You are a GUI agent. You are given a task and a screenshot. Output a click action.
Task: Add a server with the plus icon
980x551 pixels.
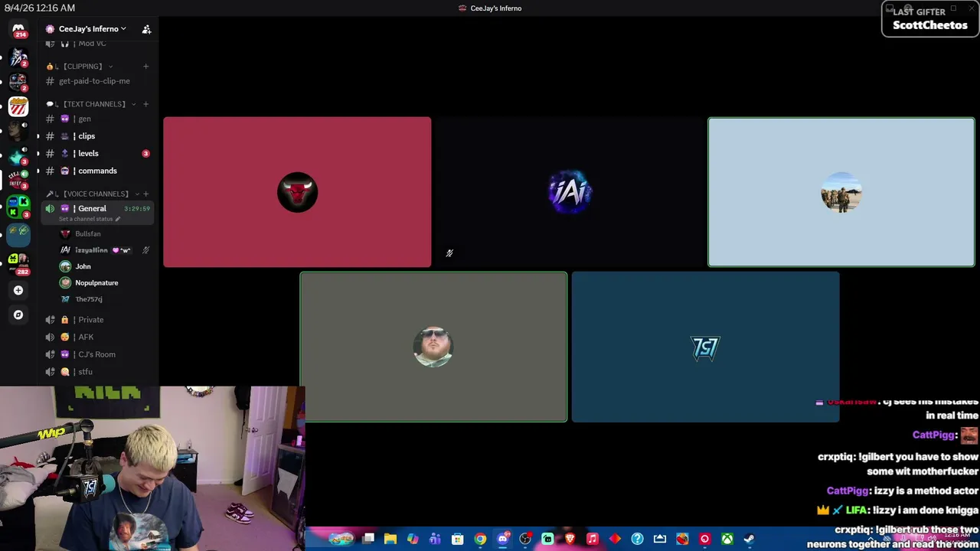pos(18,290)
